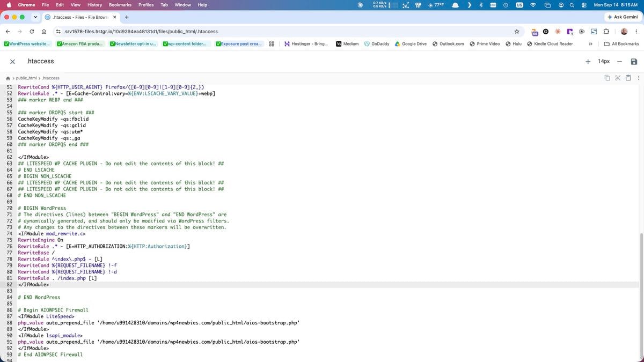Image resolution: width=644 pixels, height=362 pixels.
Task: Open the macOS Control Center icon
Action: tap(583, 5)
